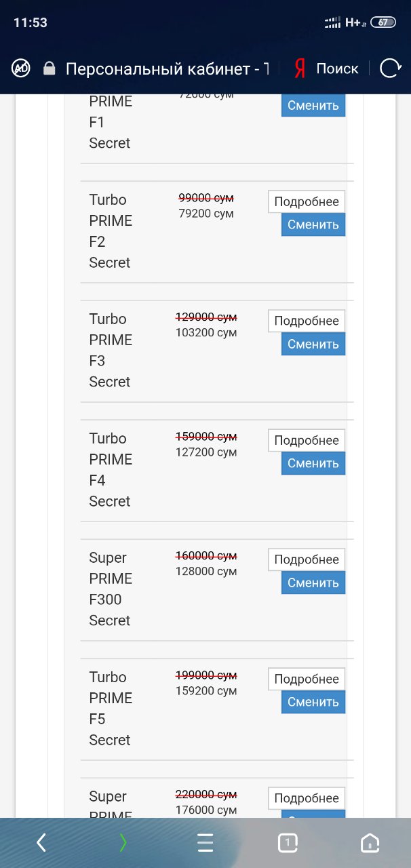Go to the browser home icon

coord(370,843)
